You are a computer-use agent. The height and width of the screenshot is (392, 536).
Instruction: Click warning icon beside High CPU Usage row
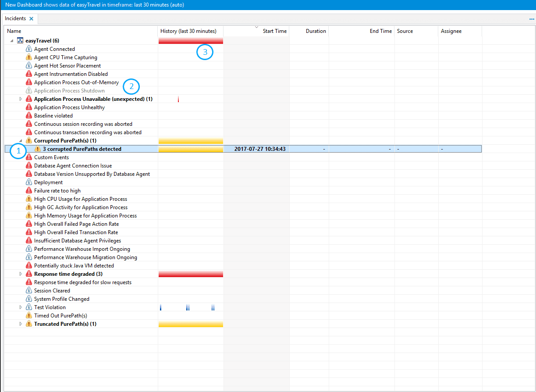29,199
